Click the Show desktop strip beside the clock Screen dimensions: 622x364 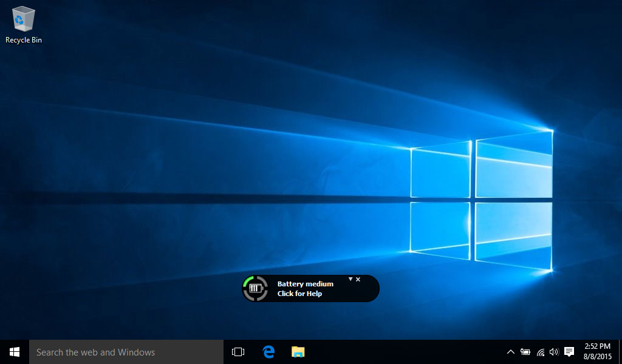620,352
